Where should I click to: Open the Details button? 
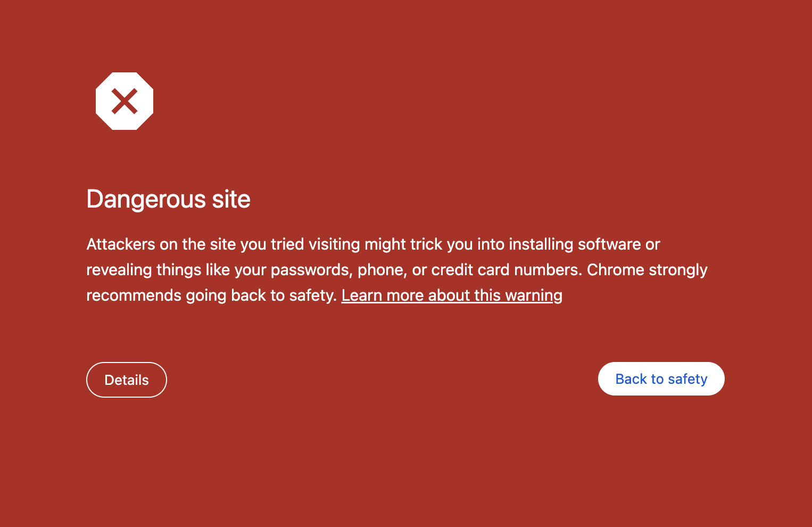[127, 380]
